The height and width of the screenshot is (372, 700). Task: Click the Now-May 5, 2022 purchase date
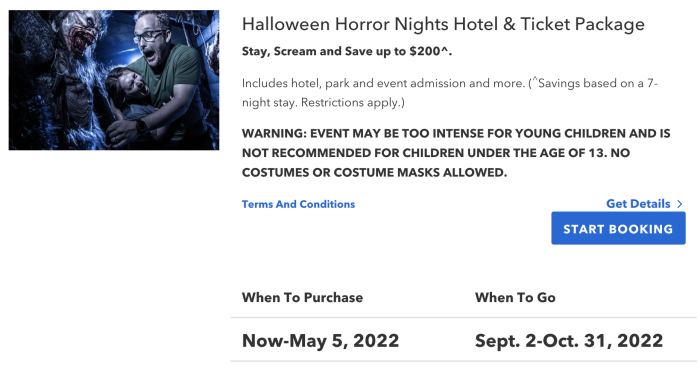pos(320,341)
